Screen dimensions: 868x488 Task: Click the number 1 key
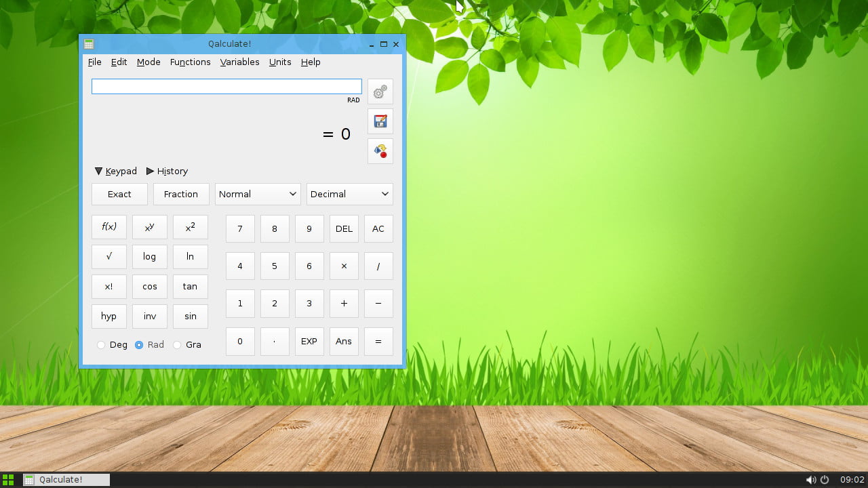coord(240,304)
